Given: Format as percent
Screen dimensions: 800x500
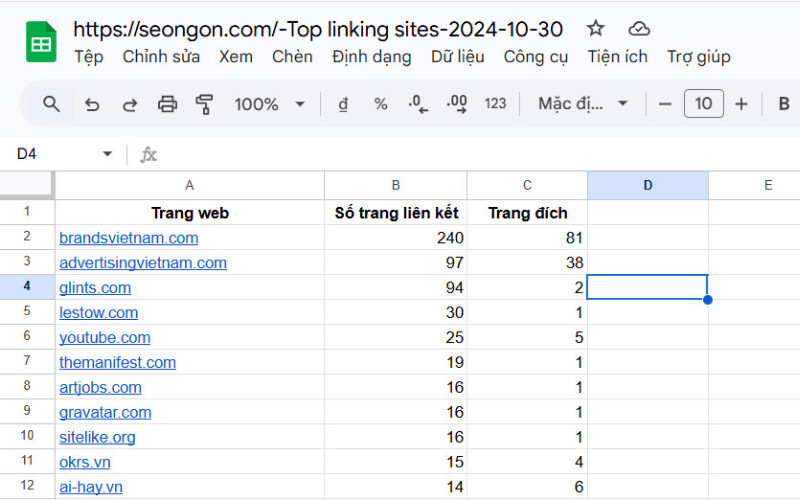Looking at the screenshot, I should point(381,104).
